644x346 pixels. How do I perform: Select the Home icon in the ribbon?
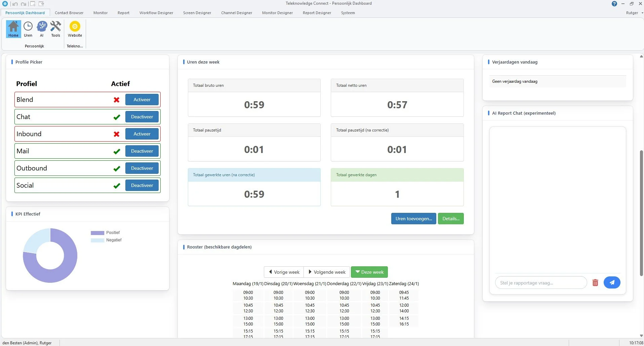point(13,29)
